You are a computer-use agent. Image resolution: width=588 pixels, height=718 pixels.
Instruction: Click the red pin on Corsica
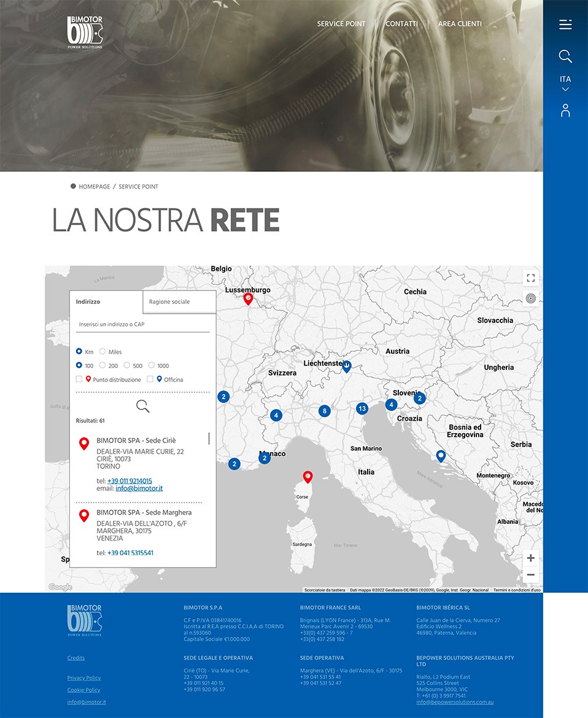(x=308, y=477)
